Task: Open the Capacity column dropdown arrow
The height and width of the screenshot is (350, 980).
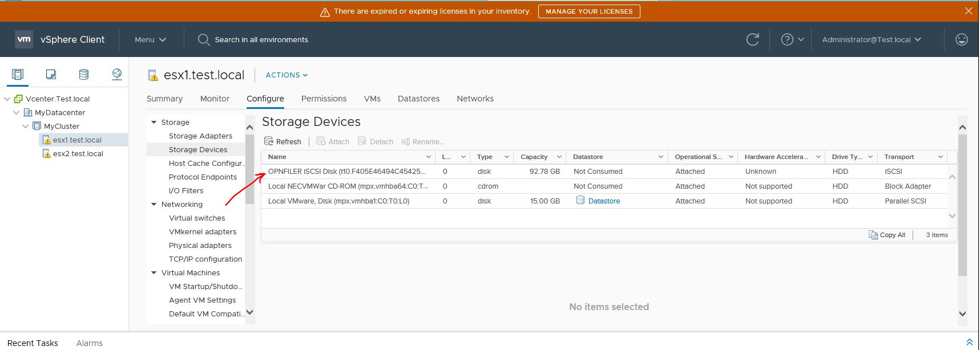Action: pyautogui.click(x=559, y=157)
